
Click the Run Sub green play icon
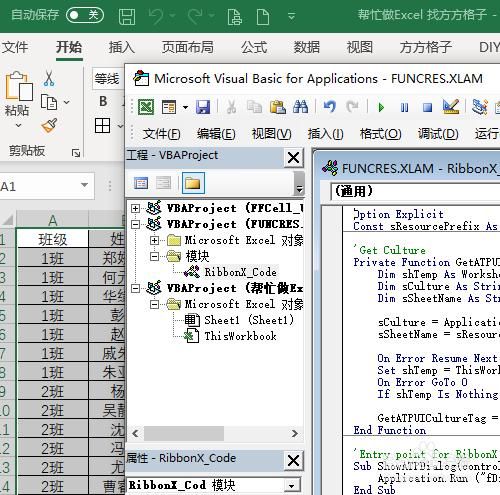pos(381,107)
